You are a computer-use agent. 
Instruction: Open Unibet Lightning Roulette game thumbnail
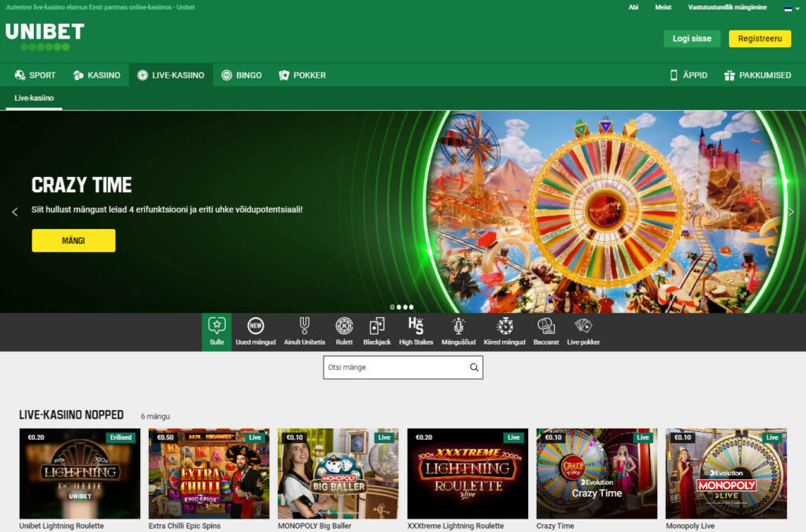[x=79, y=474]
